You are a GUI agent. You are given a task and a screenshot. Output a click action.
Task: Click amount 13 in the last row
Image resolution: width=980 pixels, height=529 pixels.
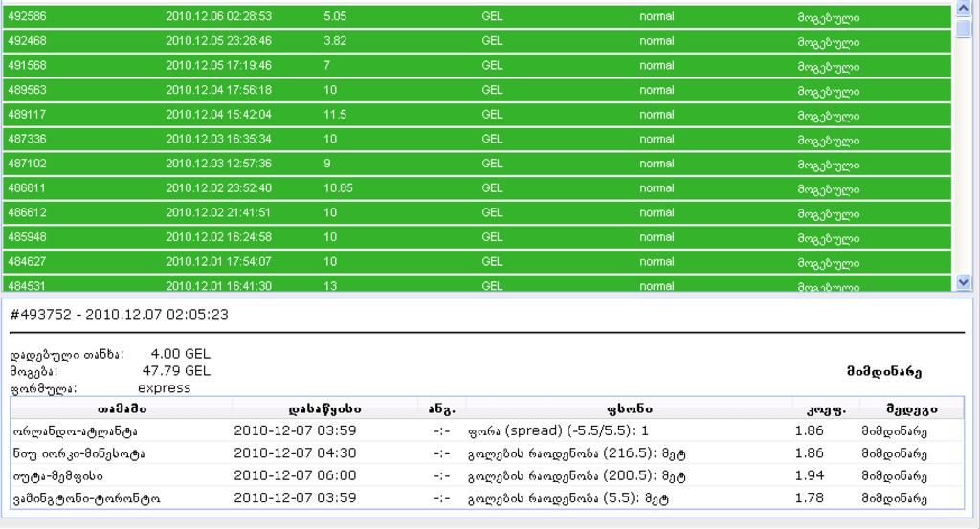coord(330,286)
